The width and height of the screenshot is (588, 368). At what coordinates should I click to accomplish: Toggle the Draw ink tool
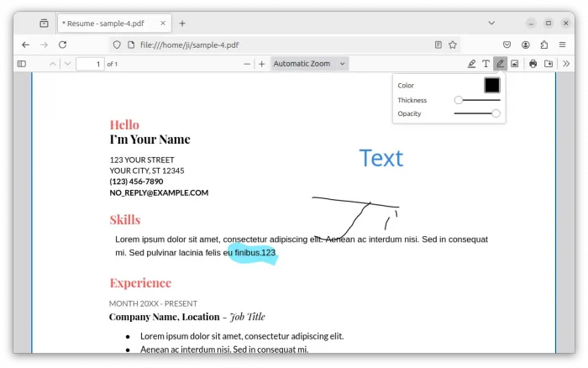coord(500,64)
